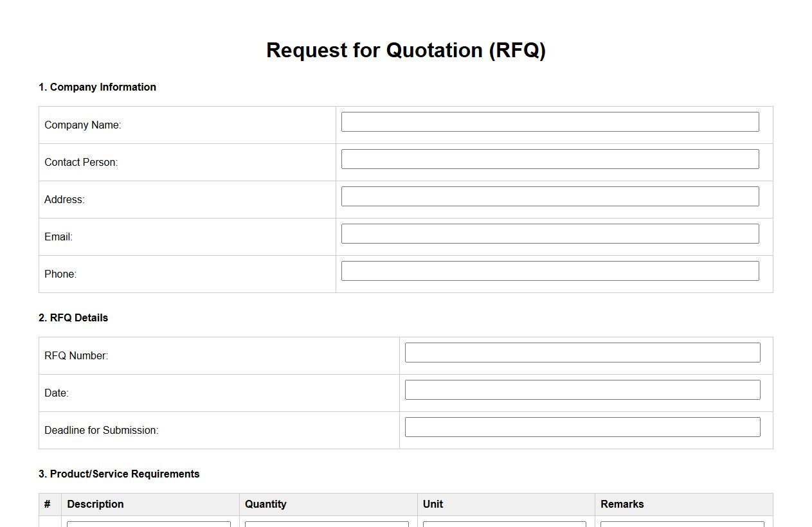Click the Description column header
Image resolution: width=812 pixels, height=527 pixels.
[x=95, y=504]
